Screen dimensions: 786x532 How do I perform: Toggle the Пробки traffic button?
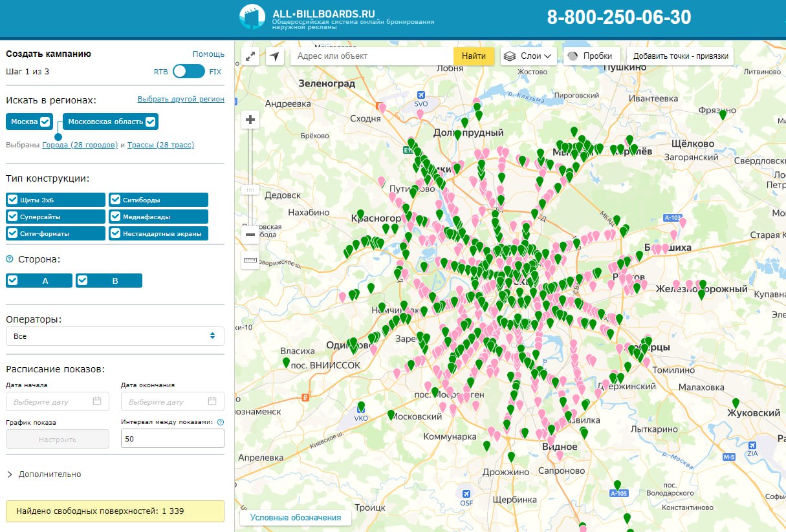pyautogui.click(x=592, y=56)
